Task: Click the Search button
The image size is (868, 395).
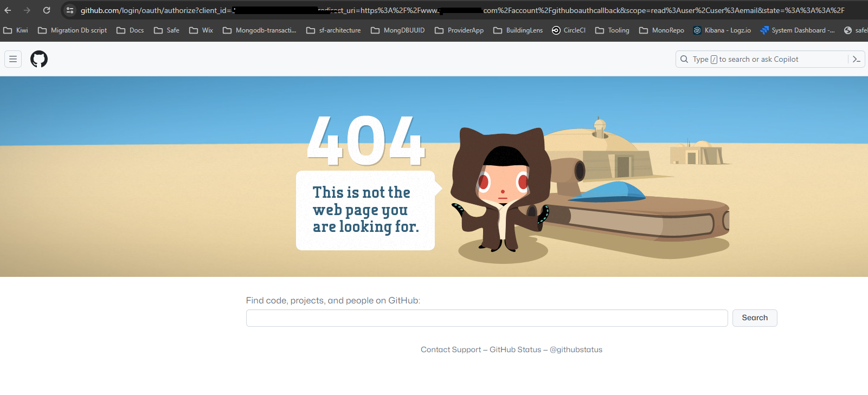Action: click(x=755, y=318)
